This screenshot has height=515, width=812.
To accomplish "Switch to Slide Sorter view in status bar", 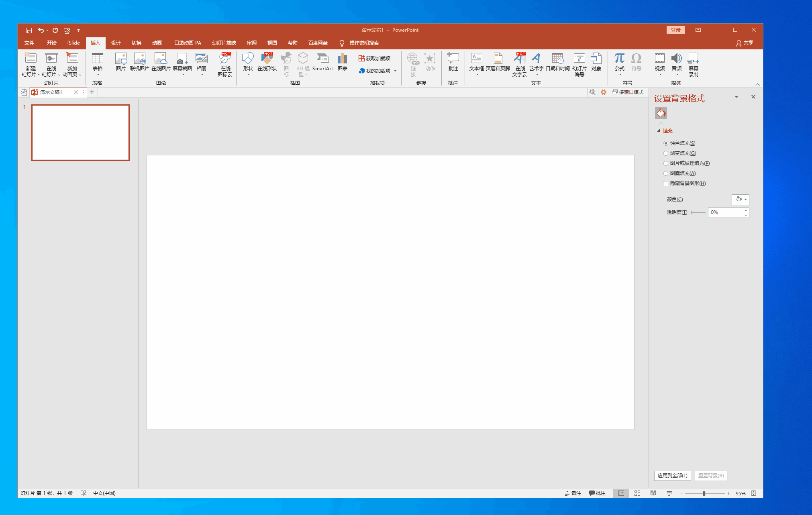I will (637, 493).
